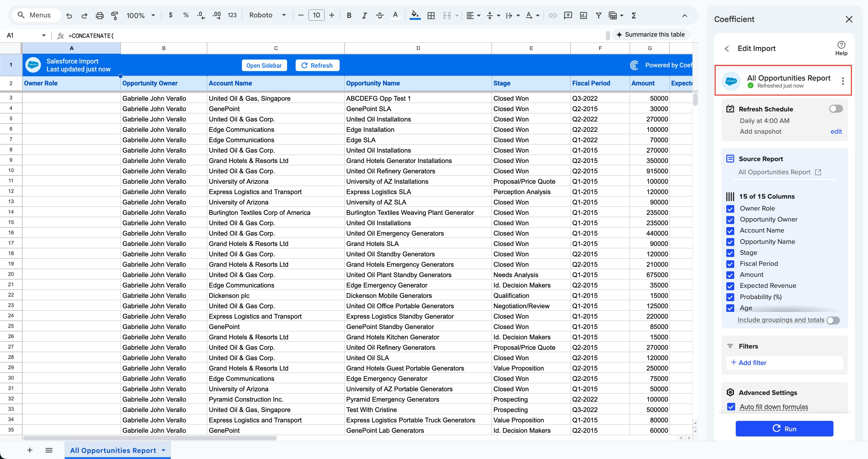Click the insert comment icon
868x459 pixels.
click(568, 15)
